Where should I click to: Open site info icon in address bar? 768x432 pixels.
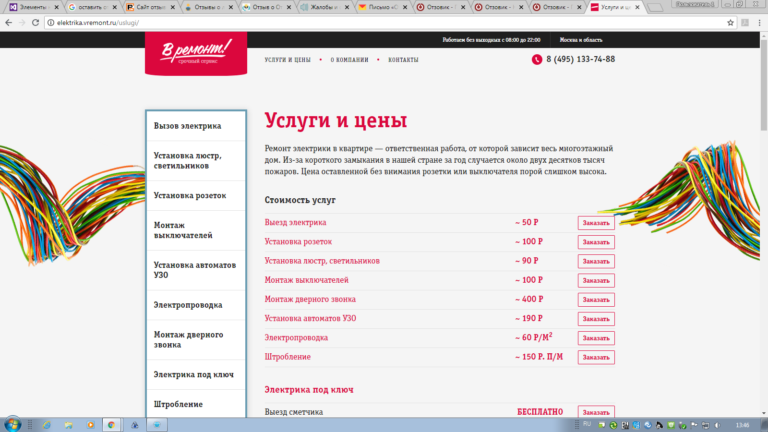pyautogui.click(x=50, y=23)
